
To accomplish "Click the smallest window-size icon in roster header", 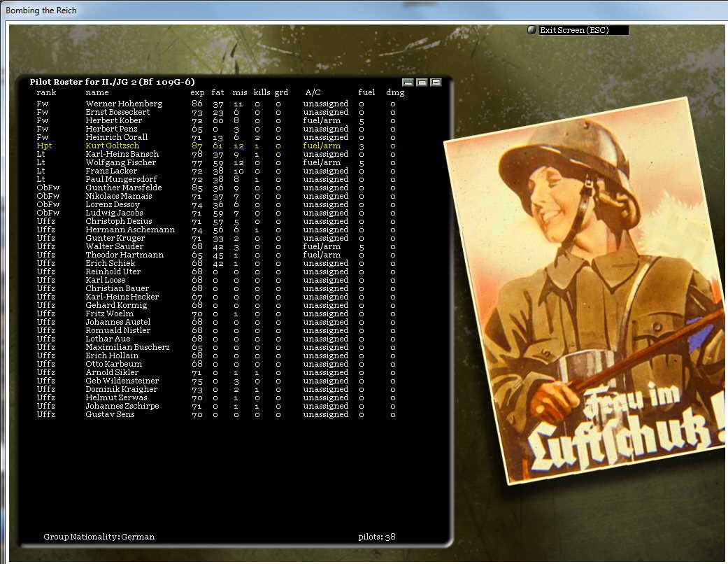I will [408, 83].
